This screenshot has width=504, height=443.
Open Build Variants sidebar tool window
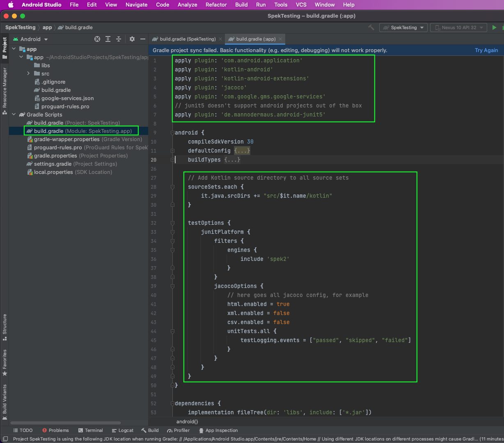click(5, 402)
